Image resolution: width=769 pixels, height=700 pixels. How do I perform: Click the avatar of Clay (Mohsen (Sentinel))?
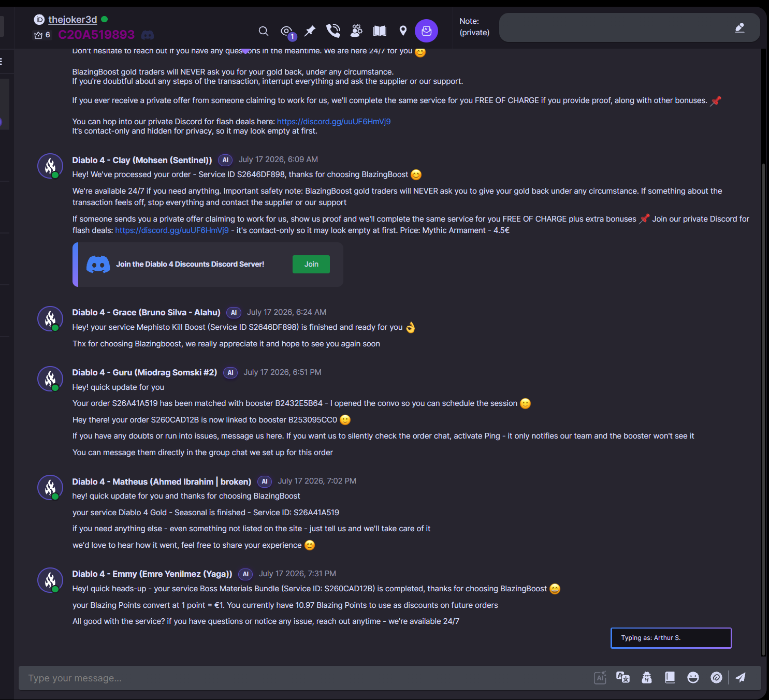50,166
